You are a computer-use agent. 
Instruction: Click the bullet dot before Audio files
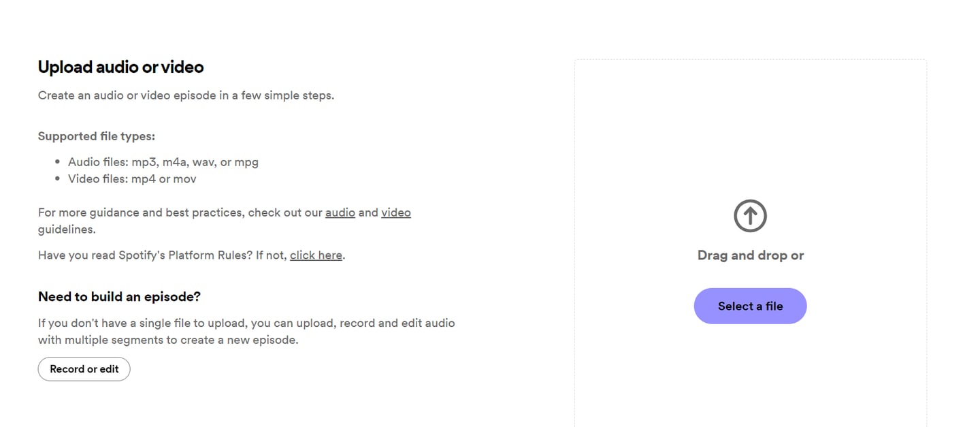[x=57, y=162]
